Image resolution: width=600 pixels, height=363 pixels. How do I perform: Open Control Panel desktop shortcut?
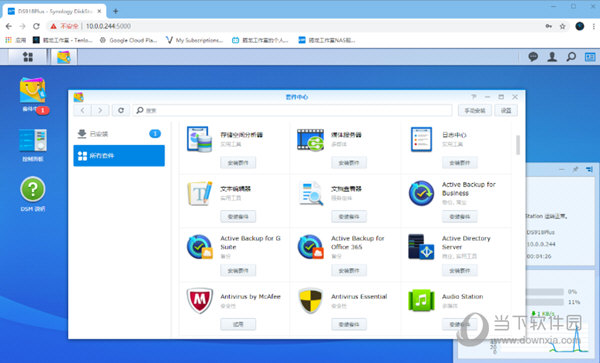coord(33,140)
